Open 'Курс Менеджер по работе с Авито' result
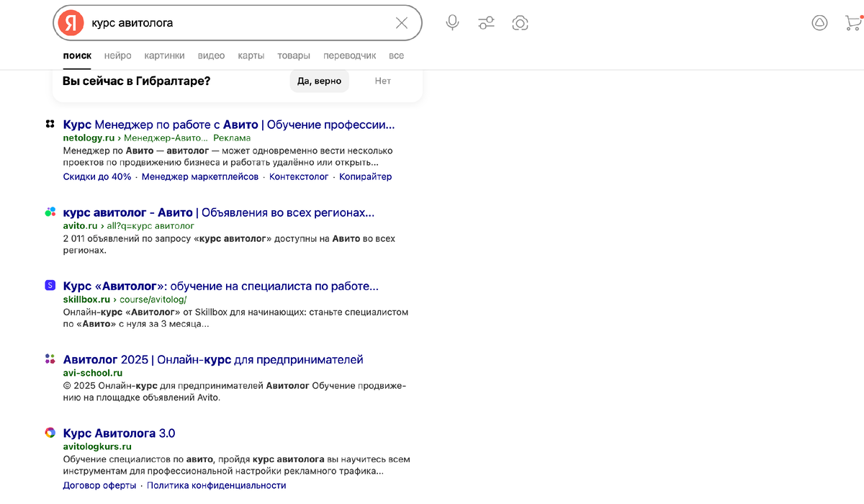Screen dimensions: 864x504 click(229, 125)
